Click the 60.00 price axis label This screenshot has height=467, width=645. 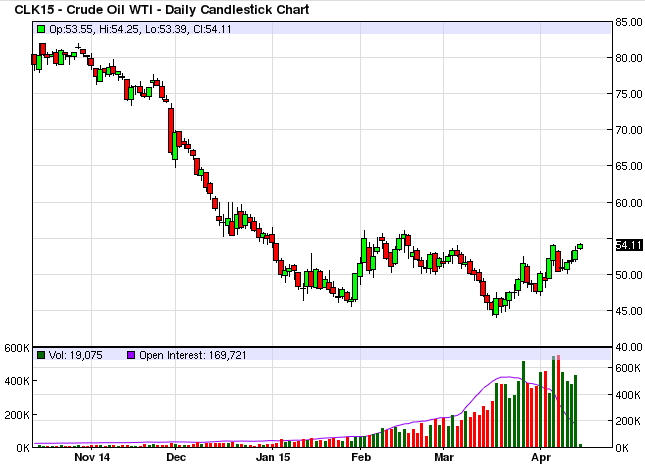(x=629, y=203)
